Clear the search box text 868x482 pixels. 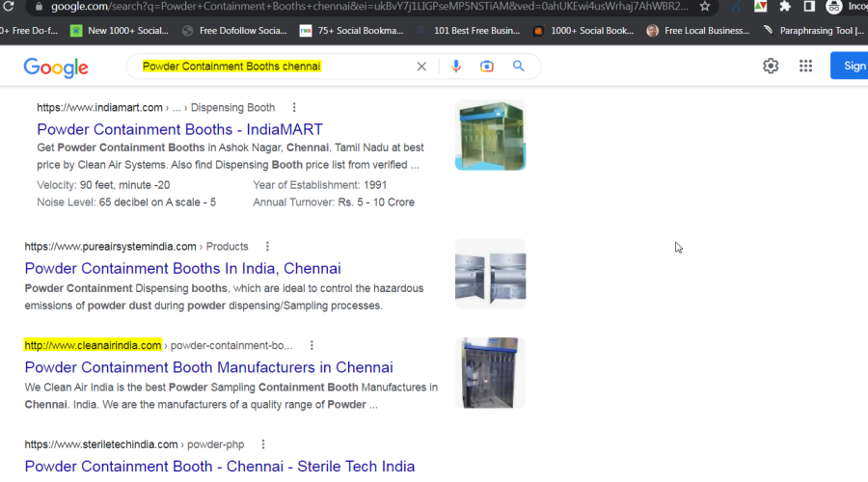pyautogui.click(x=421, y=67)
